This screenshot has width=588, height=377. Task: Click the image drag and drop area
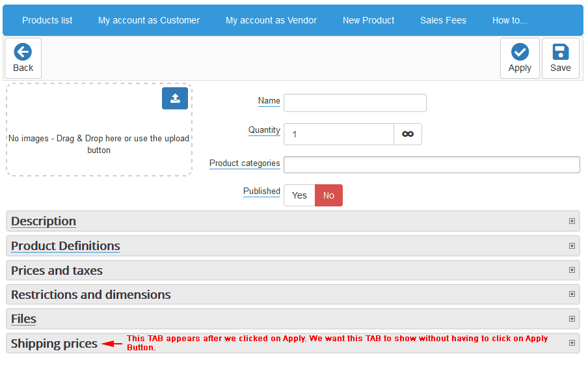click(x=99, y=130)
